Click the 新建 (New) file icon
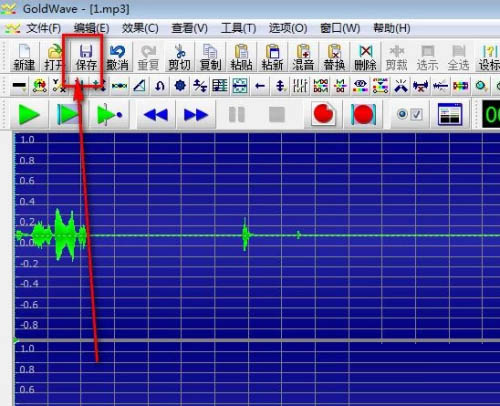The image size is (500, 406). [24, 57]
